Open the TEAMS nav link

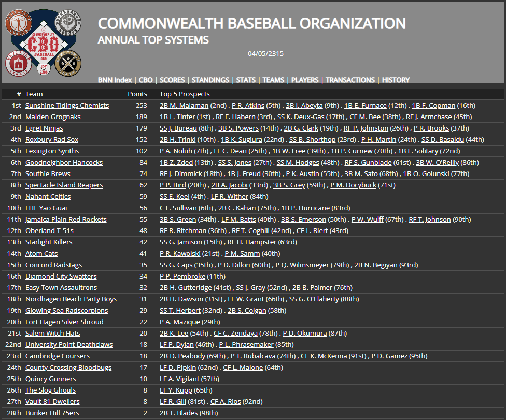coord(273,80)
